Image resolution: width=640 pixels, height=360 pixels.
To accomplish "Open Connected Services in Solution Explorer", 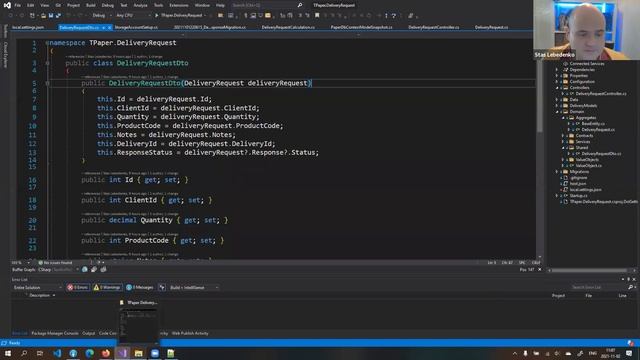I will click(587, 64).
